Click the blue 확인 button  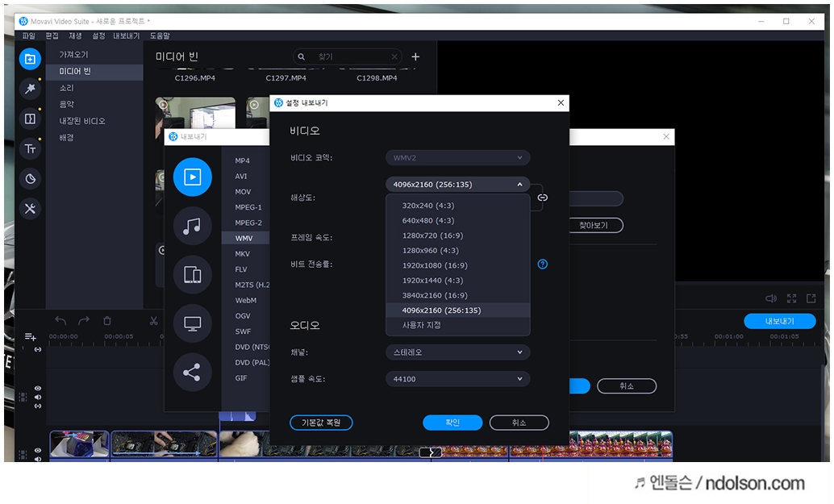452,423
